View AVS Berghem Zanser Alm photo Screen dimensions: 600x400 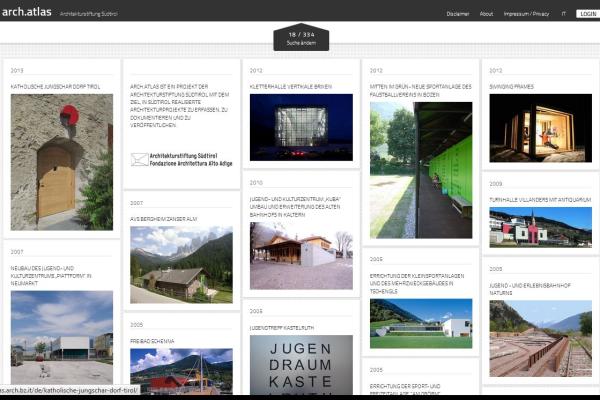[x=180, y=264]
